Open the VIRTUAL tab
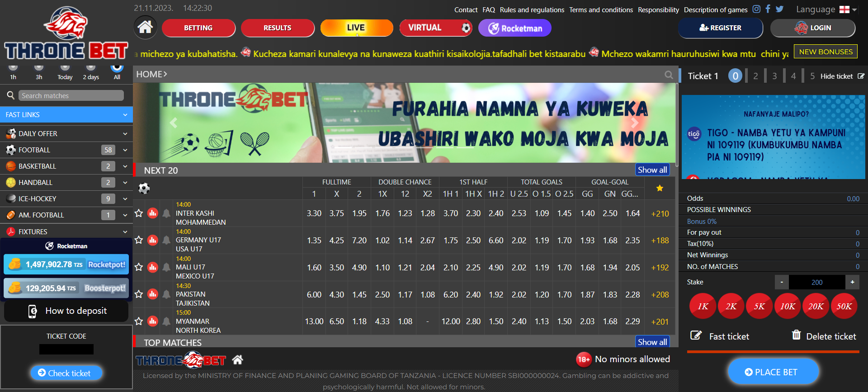 point(436,28)
